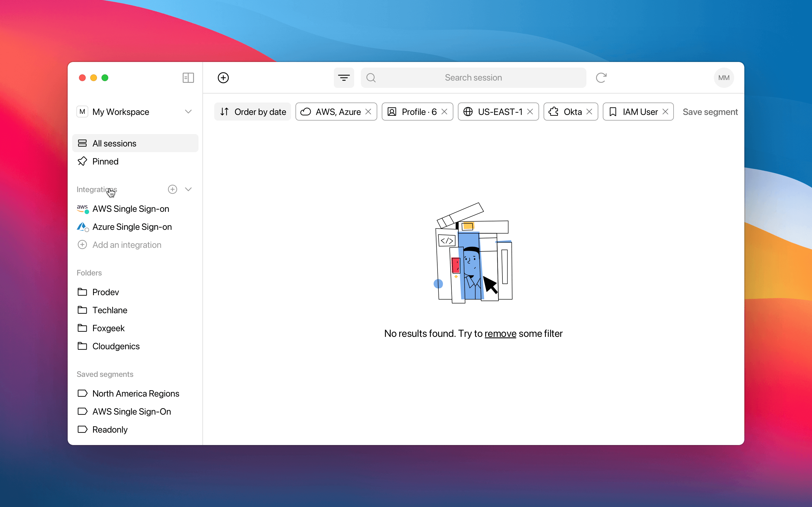Open the Order by date sorter
812x507 pixels.
pos(253,112)
